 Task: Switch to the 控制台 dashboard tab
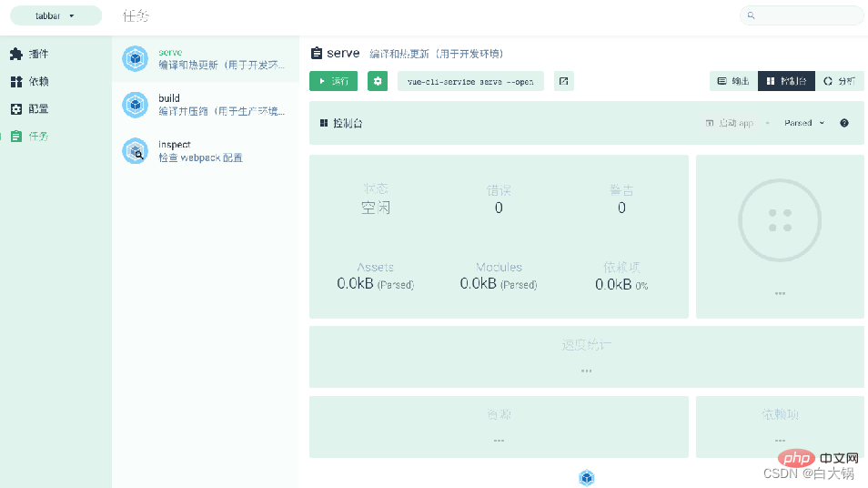tap(786, 81)
